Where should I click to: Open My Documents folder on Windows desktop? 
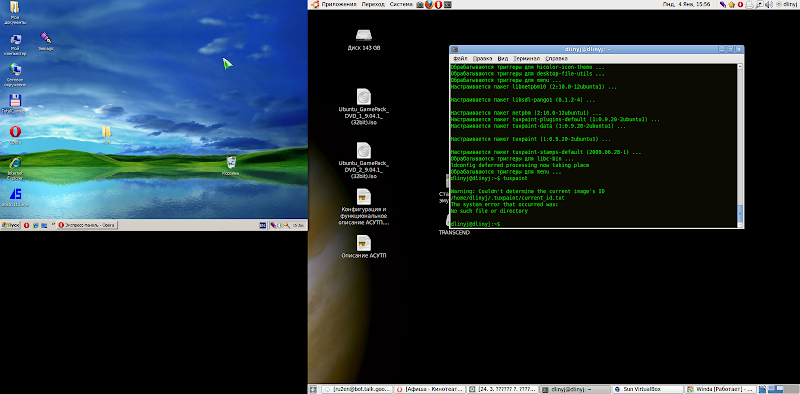pyautogui.click(x=15, y=13)
